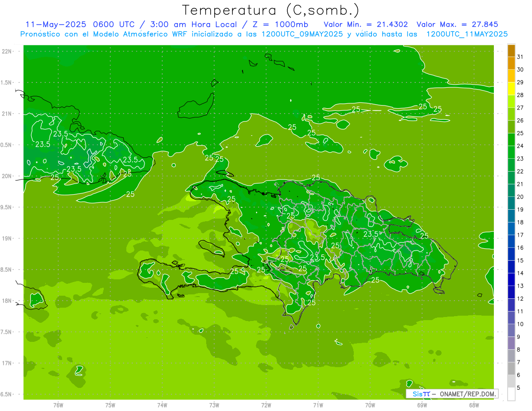
Task: Pick the legend color between 24 and 25
Action: (x=511, y=140)
